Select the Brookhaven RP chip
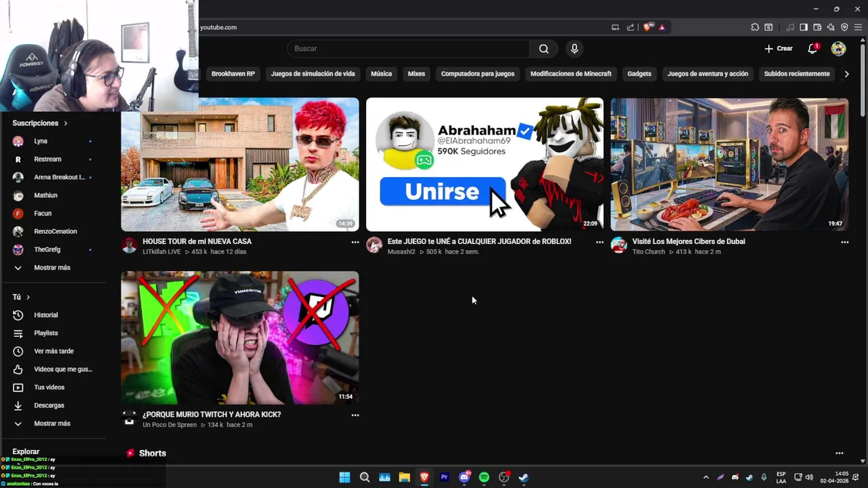Image resolution: width=868 pixels, height=488 pixels. [233, 74]
